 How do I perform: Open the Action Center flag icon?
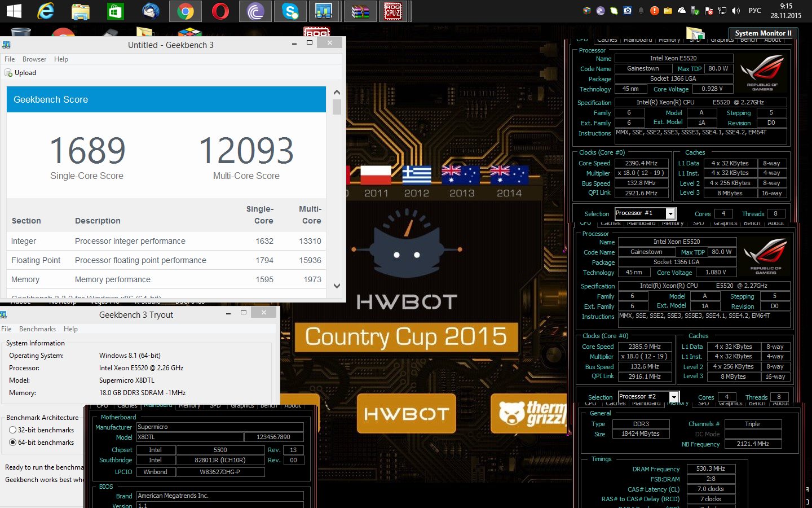click(709, 11)
